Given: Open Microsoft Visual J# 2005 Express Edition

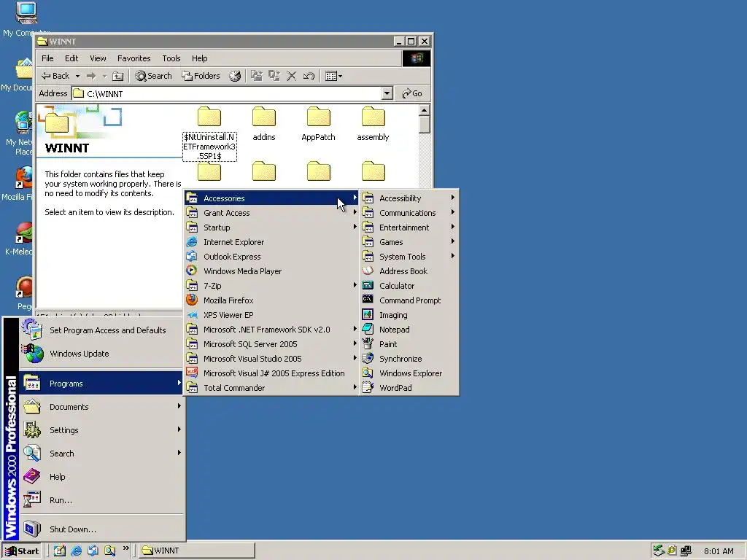Looking at the screenshot, I should coord(271,373).
